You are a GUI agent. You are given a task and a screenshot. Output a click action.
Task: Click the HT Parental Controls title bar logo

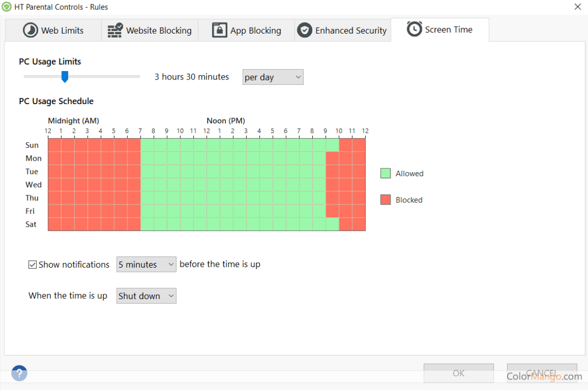pos(6,7)
